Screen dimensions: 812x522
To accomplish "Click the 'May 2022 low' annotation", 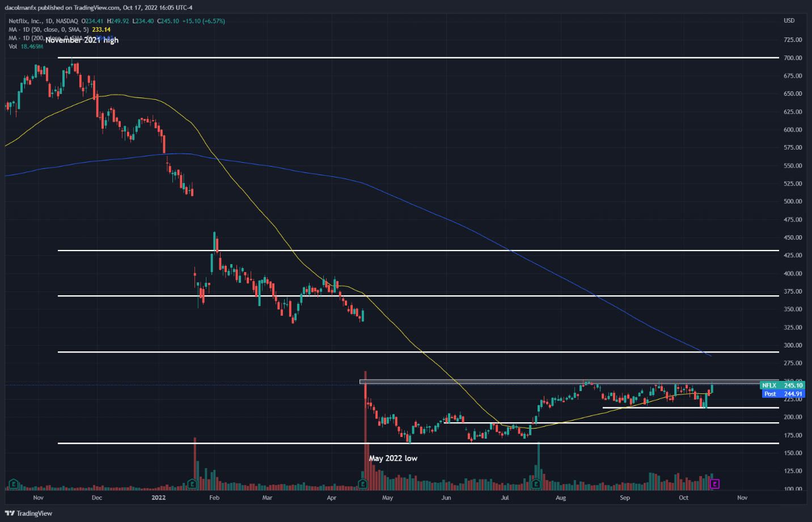I will 393,458.
